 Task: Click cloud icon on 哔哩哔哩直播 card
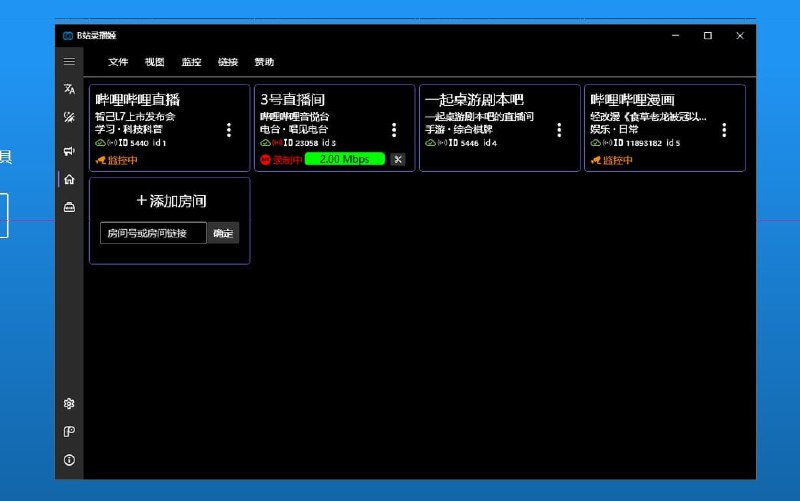(100, 143)
